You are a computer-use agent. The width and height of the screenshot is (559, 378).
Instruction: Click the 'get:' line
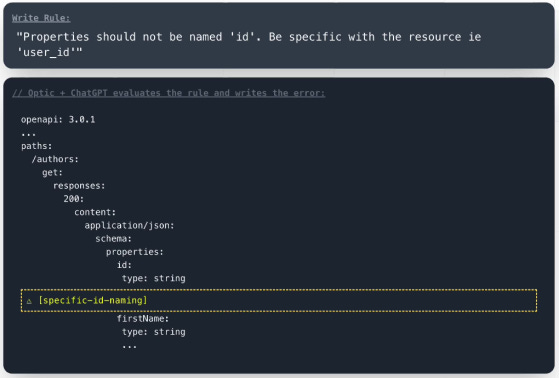[x=52, y=173]
